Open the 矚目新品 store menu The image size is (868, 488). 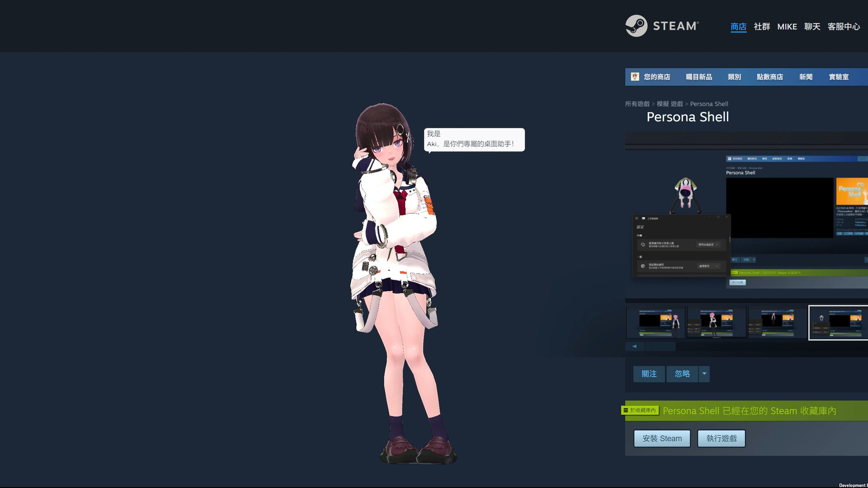coord(699,77)
